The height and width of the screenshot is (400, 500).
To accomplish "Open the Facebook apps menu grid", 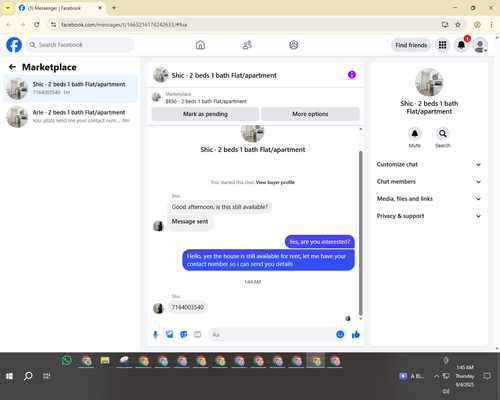I will [442, 45].
